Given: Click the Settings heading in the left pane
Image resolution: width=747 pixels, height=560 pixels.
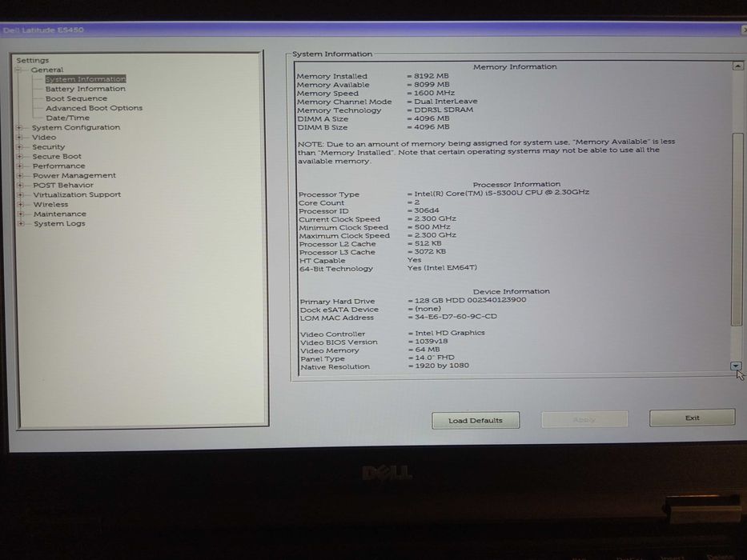Looking at the screenshot, I should pos(32,61).
